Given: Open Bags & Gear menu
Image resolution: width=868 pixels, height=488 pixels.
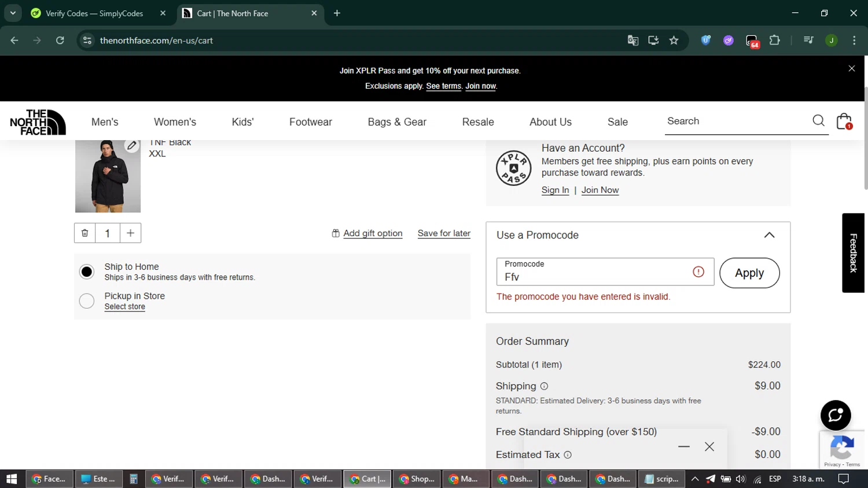Looking at the screenshot, I should pos(397,122).
